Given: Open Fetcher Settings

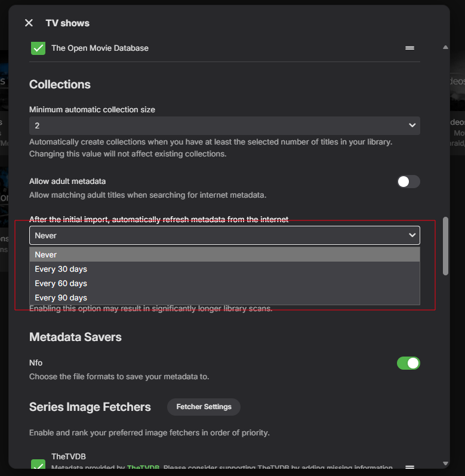Looking at the screenshot, I should (x=204, y=407).
